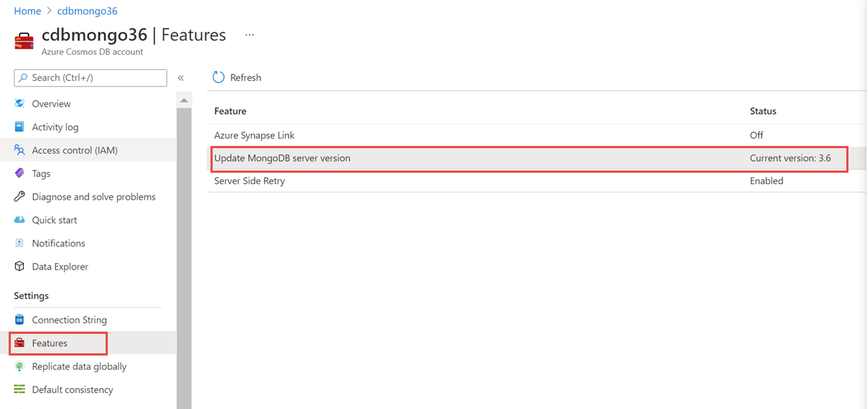Click the Refresh circular arrow icon

(218, 77)
